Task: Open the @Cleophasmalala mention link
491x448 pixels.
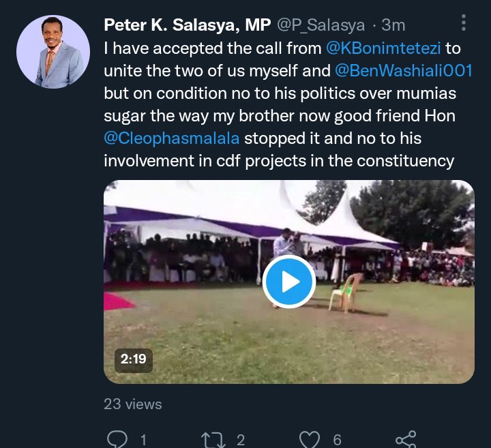Action: pyautogui.click(x=172, y=138)
